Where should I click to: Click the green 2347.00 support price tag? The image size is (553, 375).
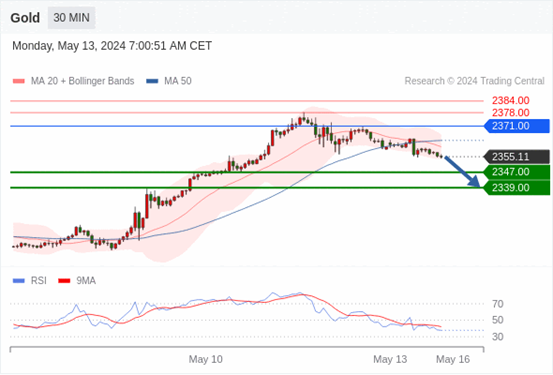(x=517, y=172)
